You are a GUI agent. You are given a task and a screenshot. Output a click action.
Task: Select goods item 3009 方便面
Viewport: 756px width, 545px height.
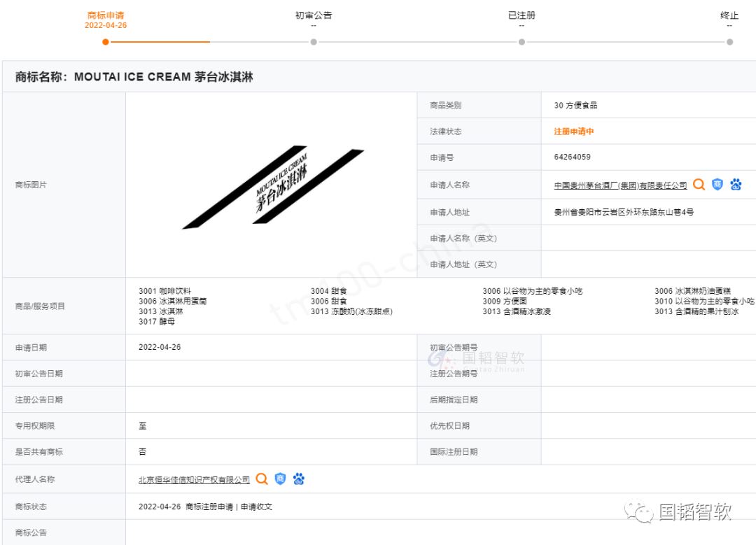coord(505,301)
